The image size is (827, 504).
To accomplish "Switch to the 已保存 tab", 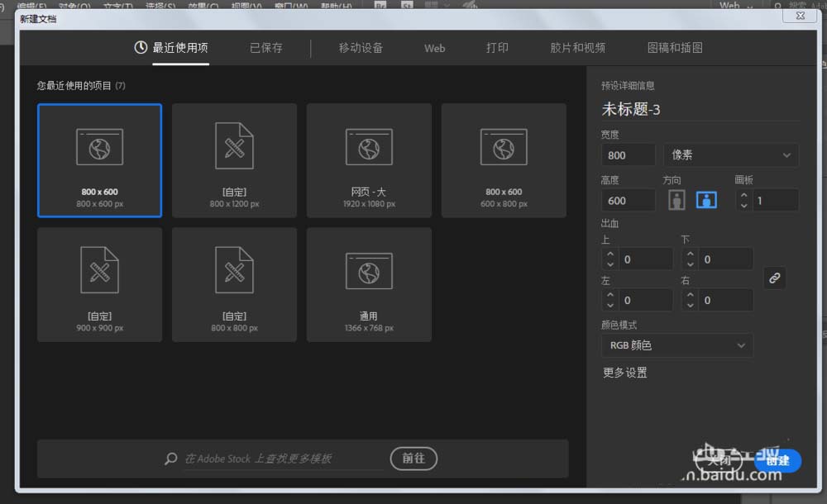I will click(x=265, y=48).
